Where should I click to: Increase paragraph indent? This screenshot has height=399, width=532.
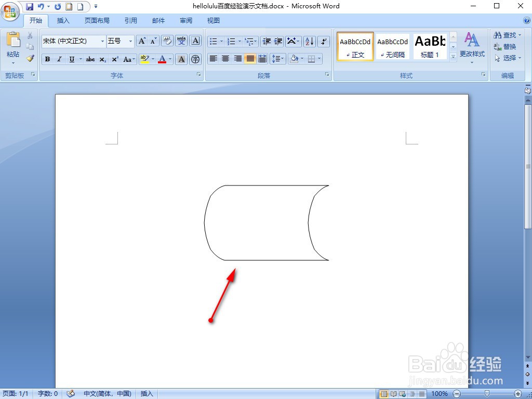pos(278,41)
